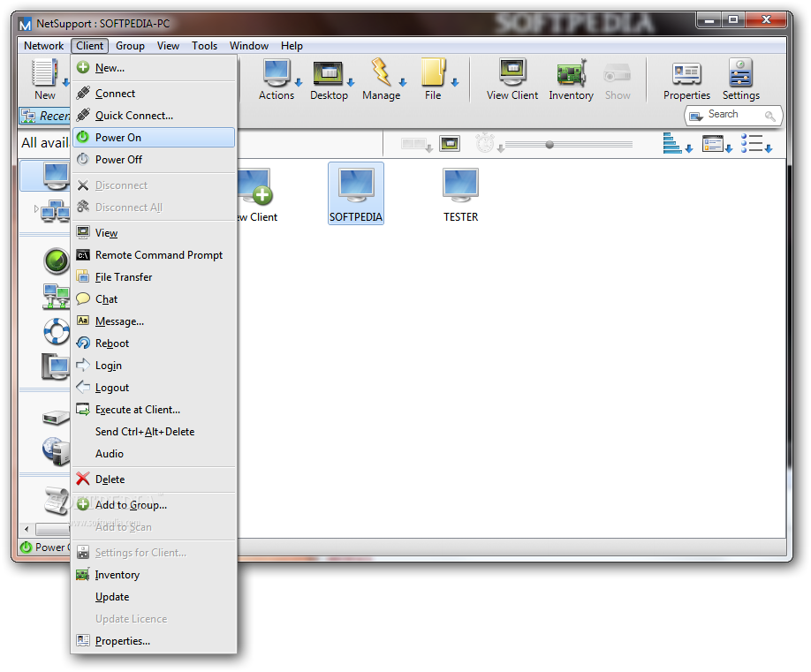Choose Quick Connect... menu entry
Viewport: 811px width, 672px height.
(x=154, y=116)
